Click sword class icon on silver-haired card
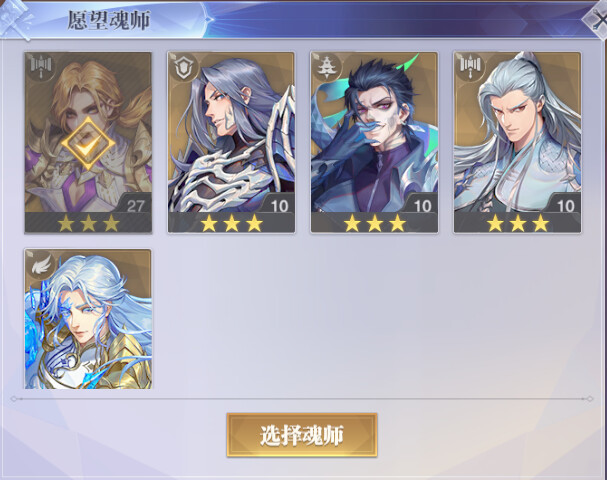 pos(470,68)
